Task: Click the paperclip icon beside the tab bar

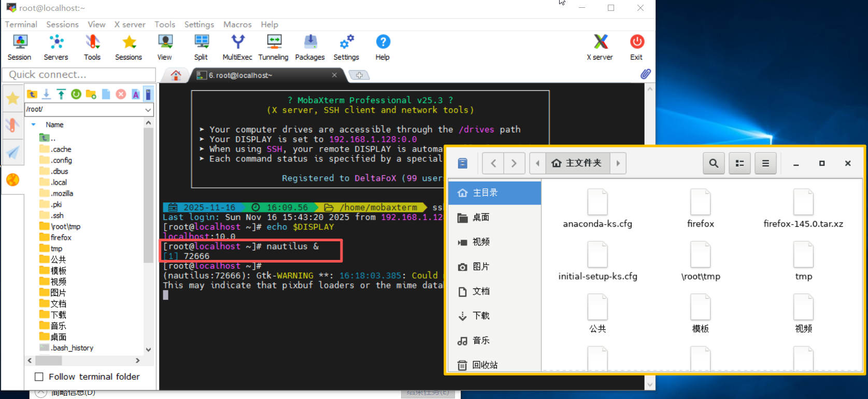Action: coord(645,74)
